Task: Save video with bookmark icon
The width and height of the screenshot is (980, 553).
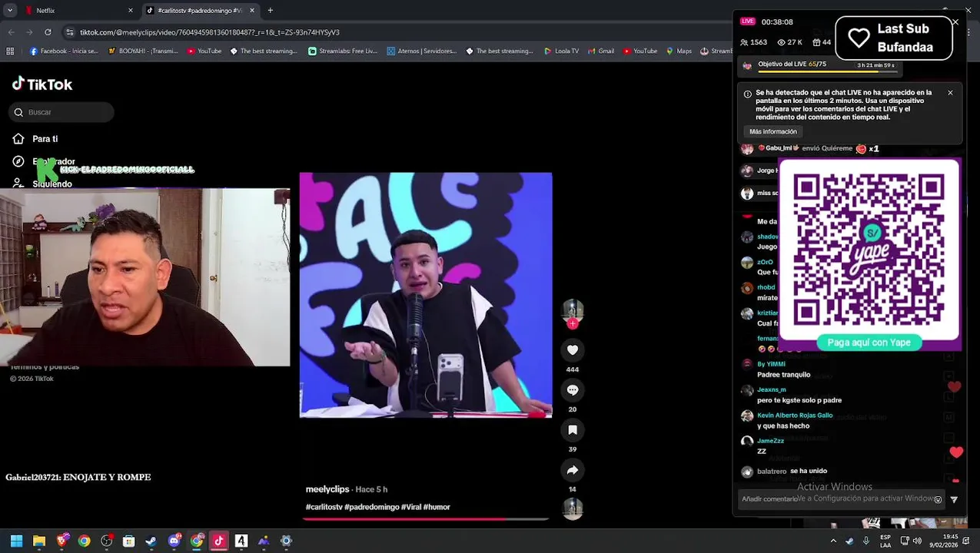Action: click(573, 430)
